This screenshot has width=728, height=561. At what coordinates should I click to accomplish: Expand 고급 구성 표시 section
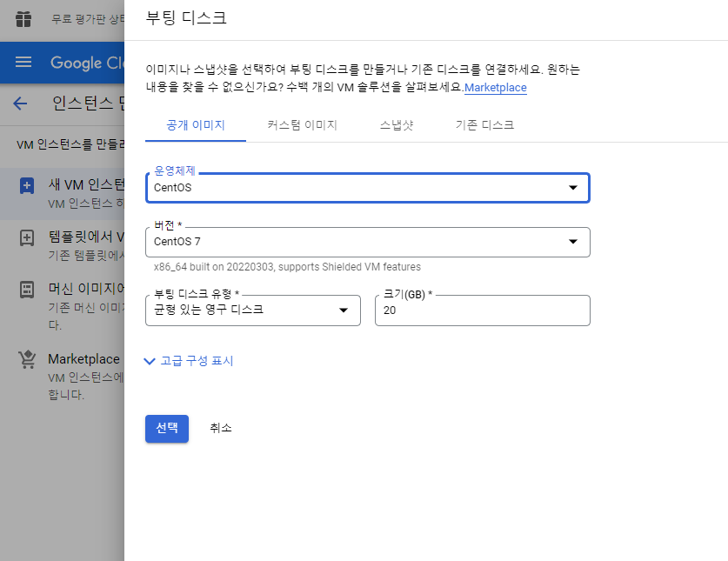tap(189, 361)
